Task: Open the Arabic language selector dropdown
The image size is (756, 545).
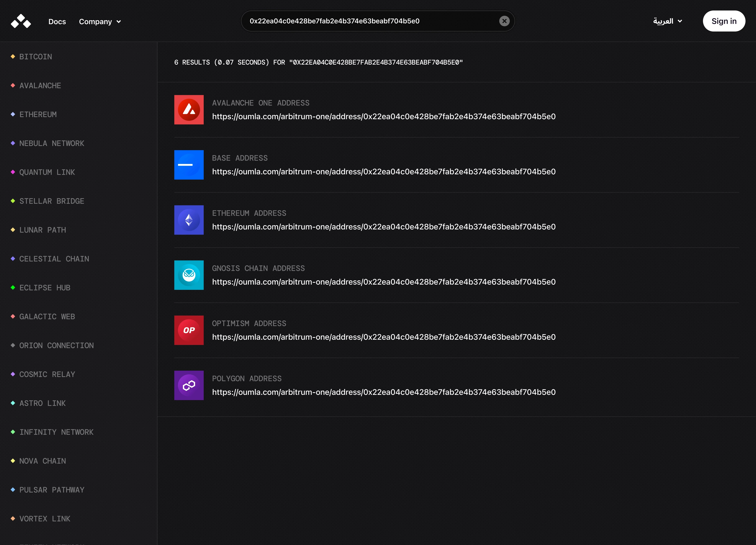Action: point(667,21)
